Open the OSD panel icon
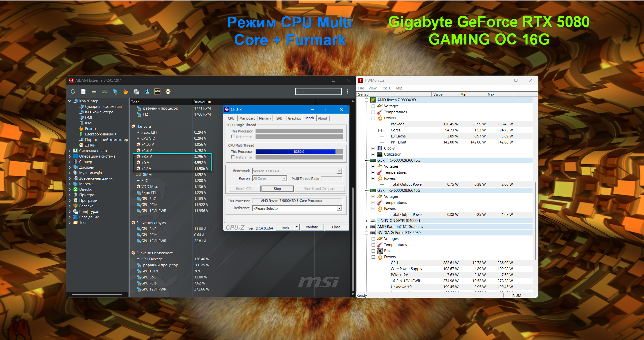644x340 pixels. pos(157,91)
